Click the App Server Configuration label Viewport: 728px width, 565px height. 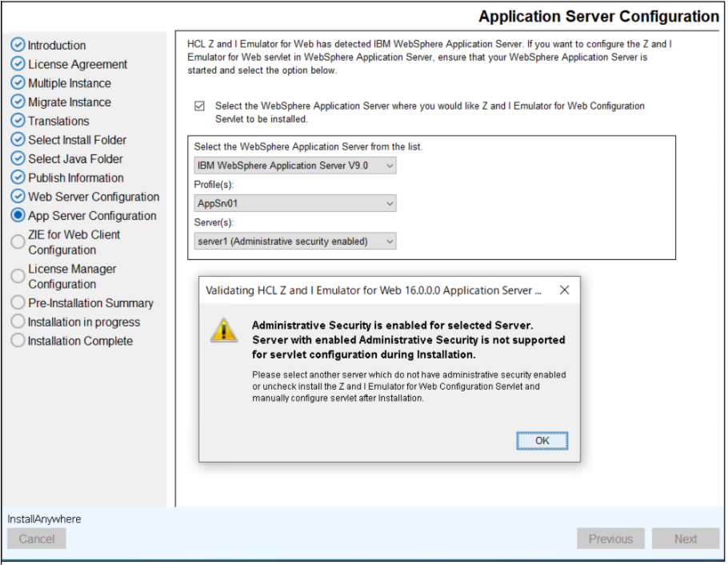pyautogui.click(x=92, y=216)
